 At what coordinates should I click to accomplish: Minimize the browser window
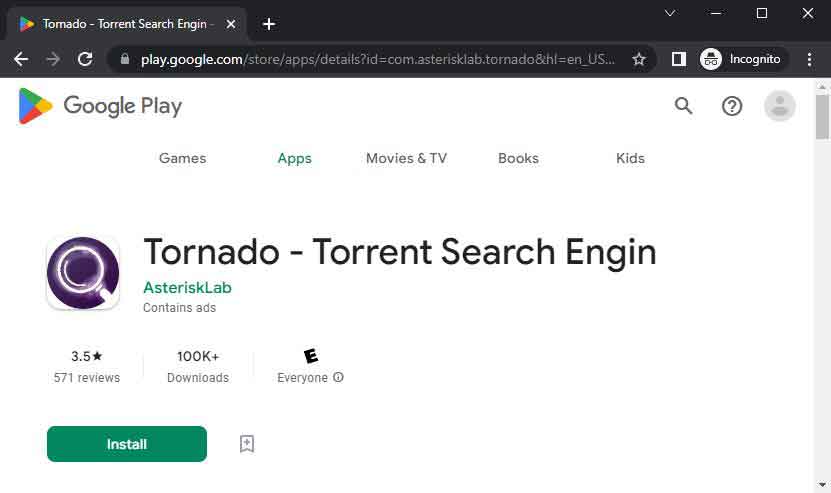pos(715,13)
